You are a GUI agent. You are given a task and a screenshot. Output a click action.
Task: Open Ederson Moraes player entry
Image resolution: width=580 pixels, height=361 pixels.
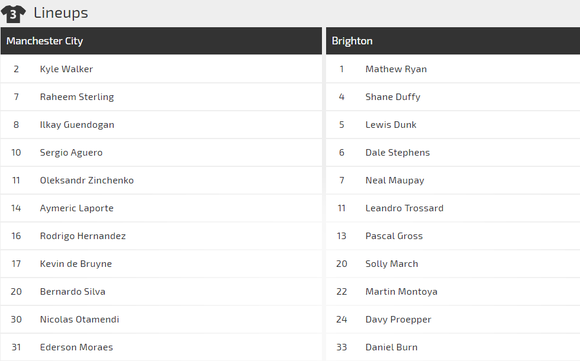pyautogui.click(x=76, y=347)
